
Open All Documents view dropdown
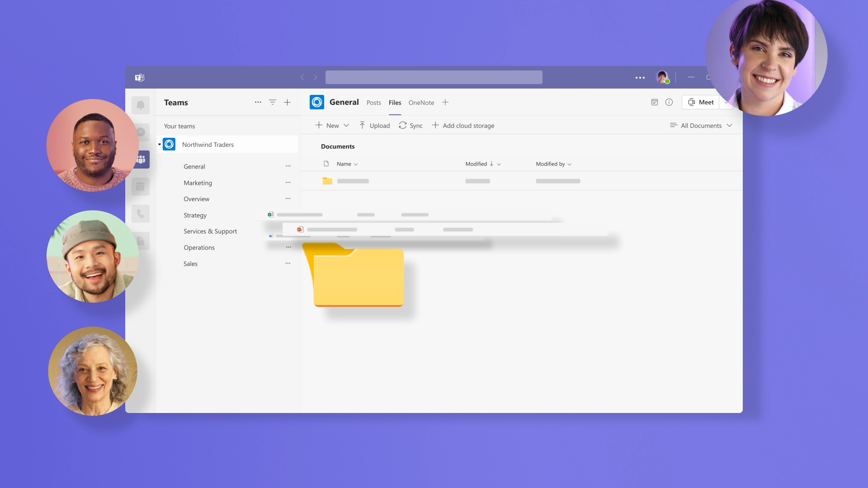point(701,126)
